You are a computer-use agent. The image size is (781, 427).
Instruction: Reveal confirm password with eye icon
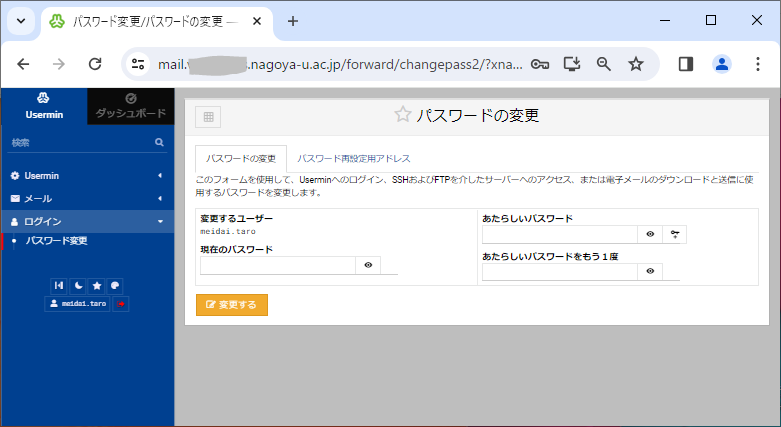(x=650, y=272)
